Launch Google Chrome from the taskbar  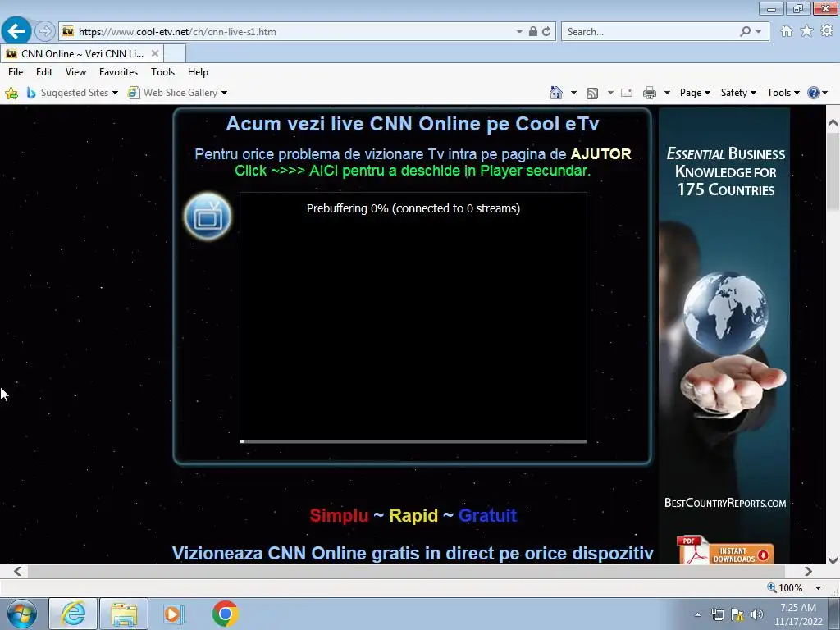pos(225,614)
